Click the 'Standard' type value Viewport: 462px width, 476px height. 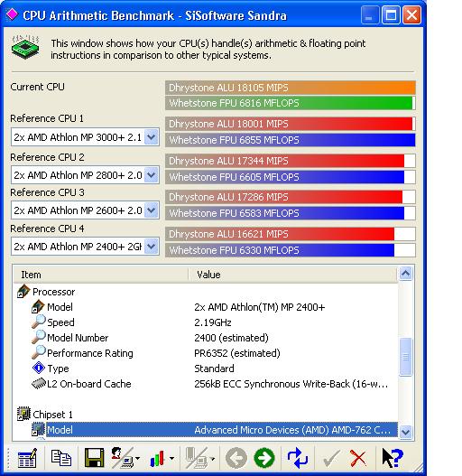214,369
